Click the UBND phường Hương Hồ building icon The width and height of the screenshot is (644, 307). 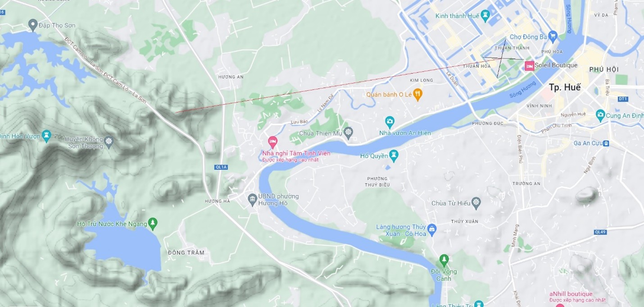(x=253, y=198)
